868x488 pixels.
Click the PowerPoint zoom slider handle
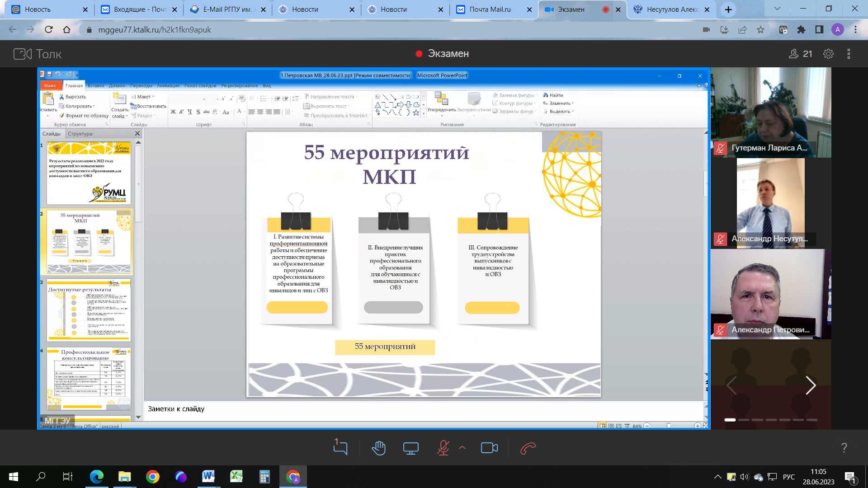pyautogui.click(x=668, y=426)
